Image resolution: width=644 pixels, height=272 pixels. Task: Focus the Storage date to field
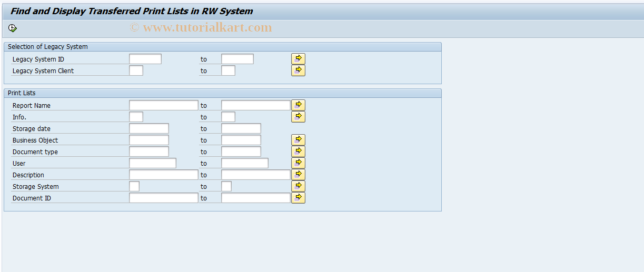coord(241,128)
